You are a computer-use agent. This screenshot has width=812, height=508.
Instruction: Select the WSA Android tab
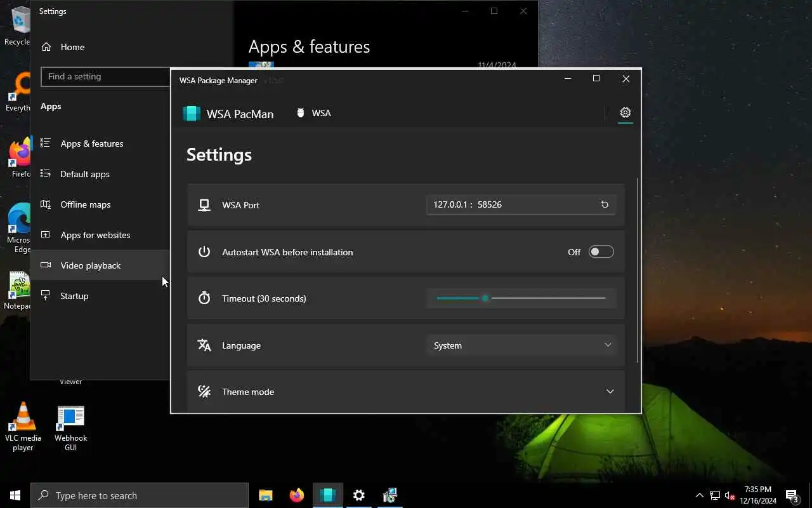[x=313, y=113]
